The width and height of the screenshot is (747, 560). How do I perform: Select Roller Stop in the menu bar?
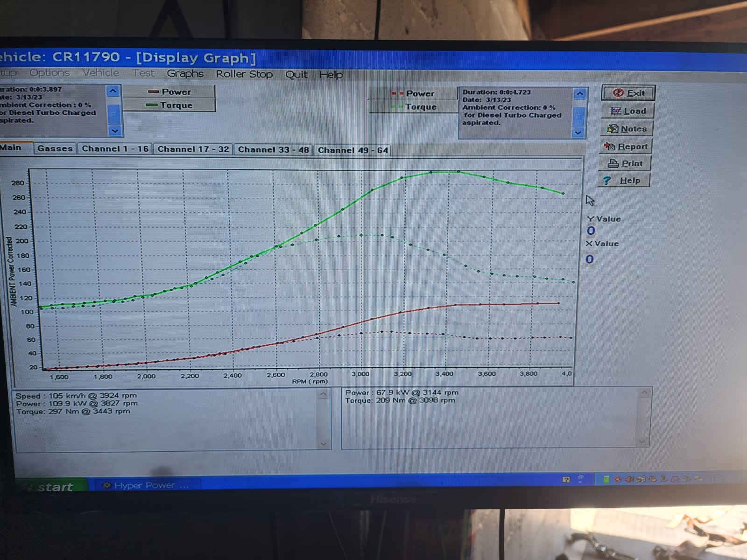click(x=244, y=74)
